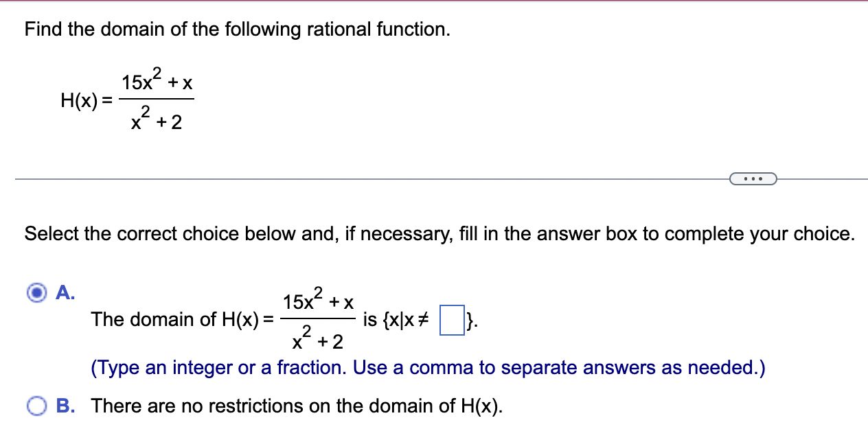This screenshot has height=442, width=868.
Task: Select radio button for choice B
Action: [38, 406]
